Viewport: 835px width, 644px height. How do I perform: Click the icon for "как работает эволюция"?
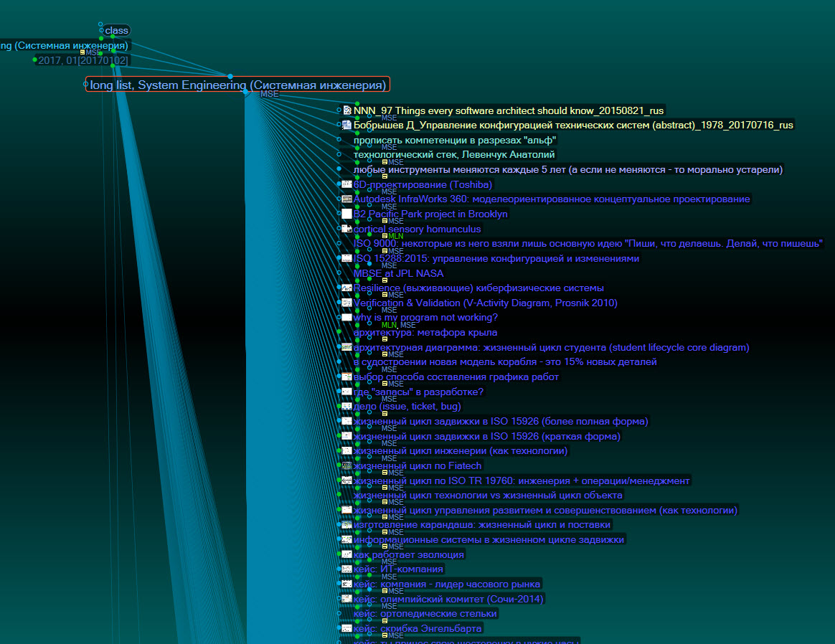[346, 554]
